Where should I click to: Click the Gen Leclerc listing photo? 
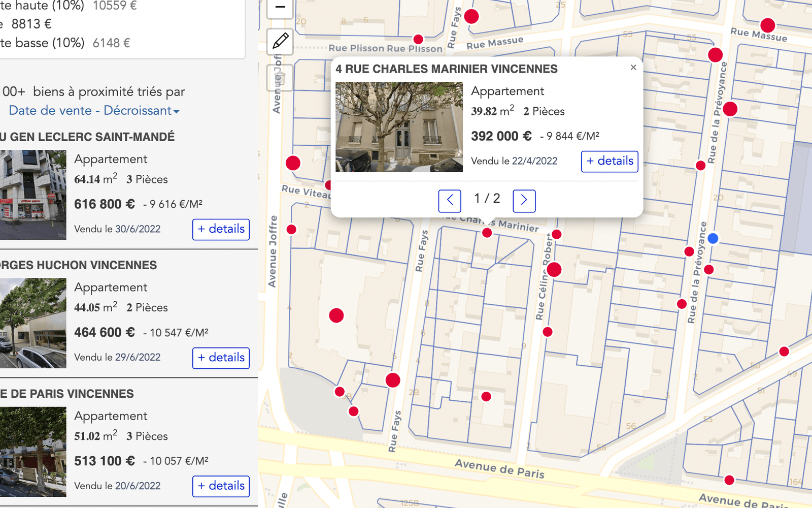click(33, 195)
